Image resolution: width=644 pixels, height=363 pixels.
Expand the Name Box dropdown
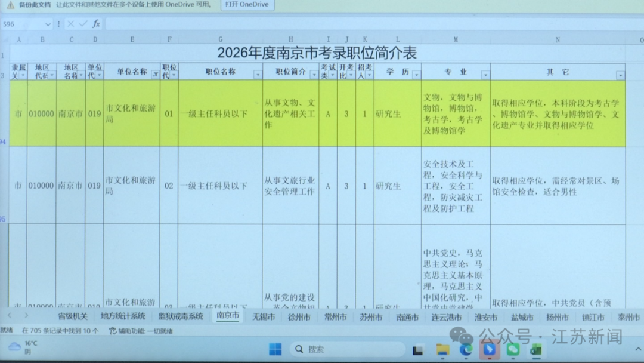[x=48, y=24]
